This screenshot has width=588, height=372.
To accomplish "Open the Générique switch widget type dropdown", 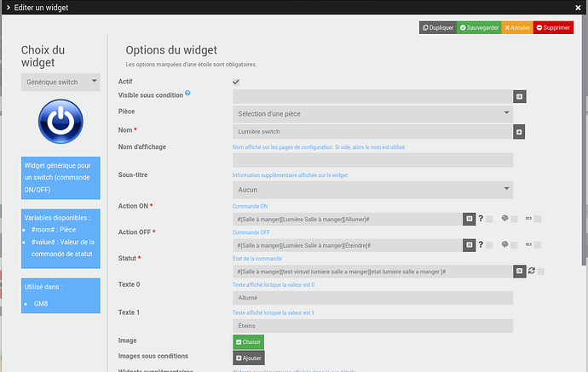I will tap(61, 82).
